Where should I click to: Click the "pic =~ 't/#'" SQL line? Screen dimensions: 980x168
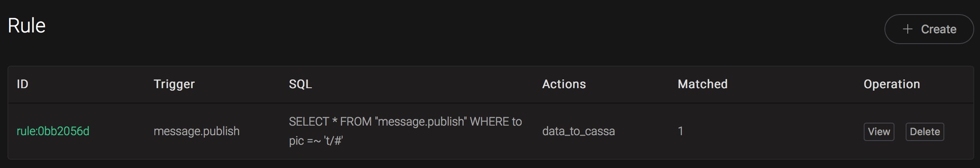(316, 141)
